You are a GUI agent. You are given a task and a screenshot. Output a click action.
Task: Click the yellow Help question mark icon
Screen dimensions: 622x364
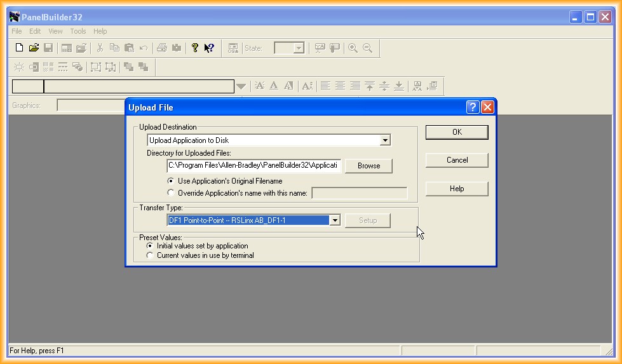click(195, 48)
